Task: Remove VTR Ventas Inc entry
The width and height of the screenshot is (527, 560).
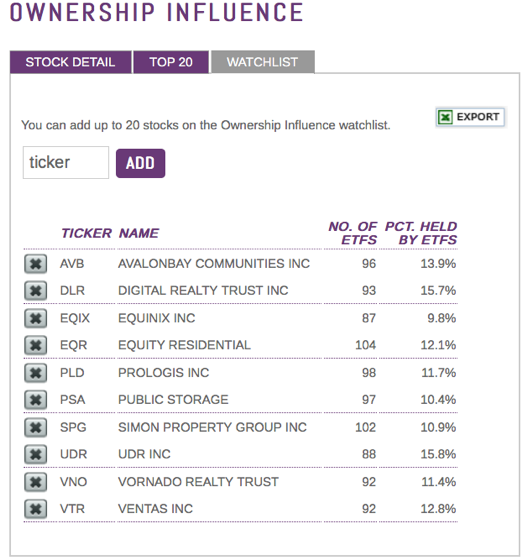Action: pos(35,509)
